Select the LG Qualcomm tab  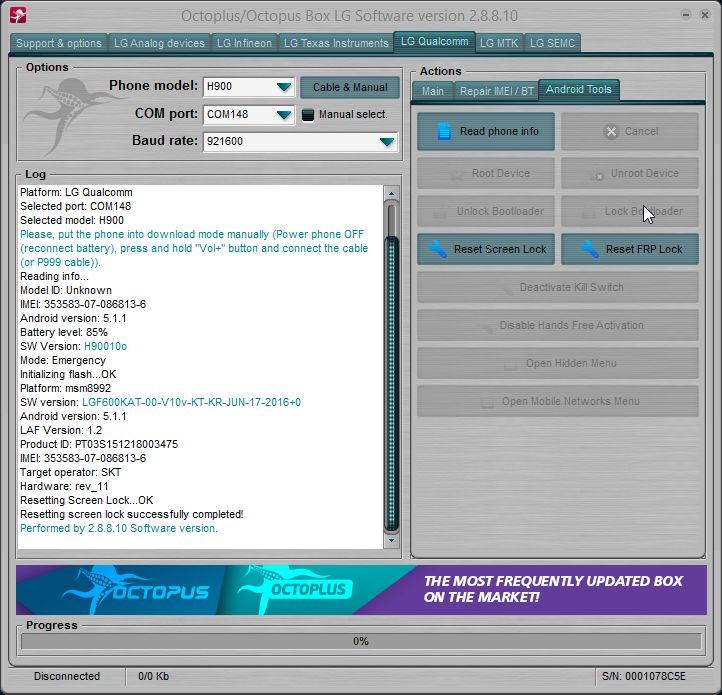434,41
